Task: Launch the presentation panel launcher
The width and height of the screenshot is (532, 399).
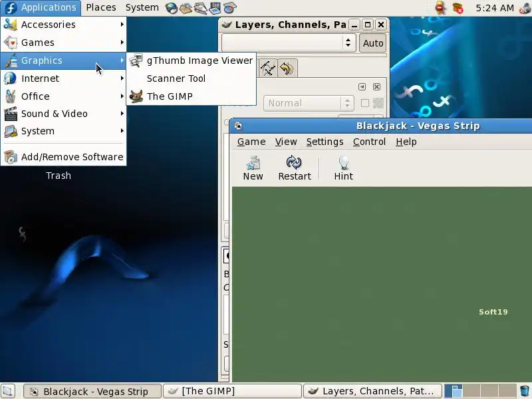Action: [x=215, y=8]
